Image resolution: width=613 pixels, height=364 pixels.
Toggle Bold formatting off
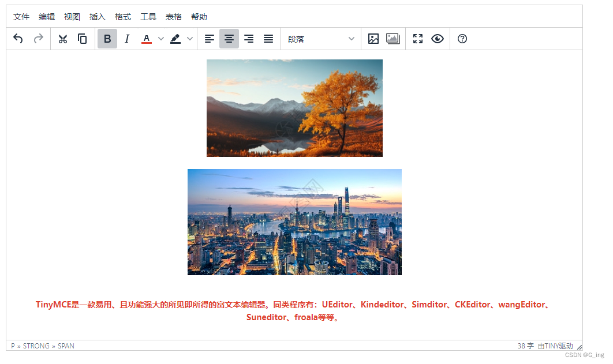tap(107, 39)
